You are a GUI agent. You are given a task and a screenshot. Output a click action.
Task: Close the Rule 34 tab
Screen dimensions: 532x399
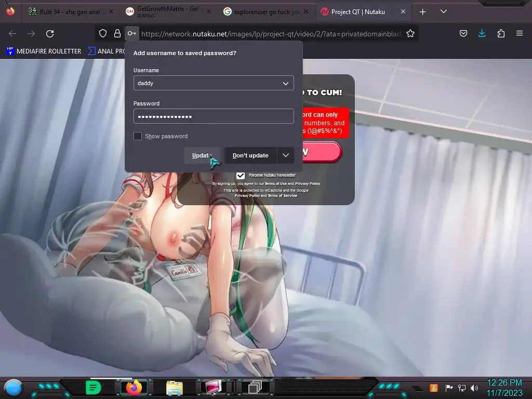tap(111, 11)
